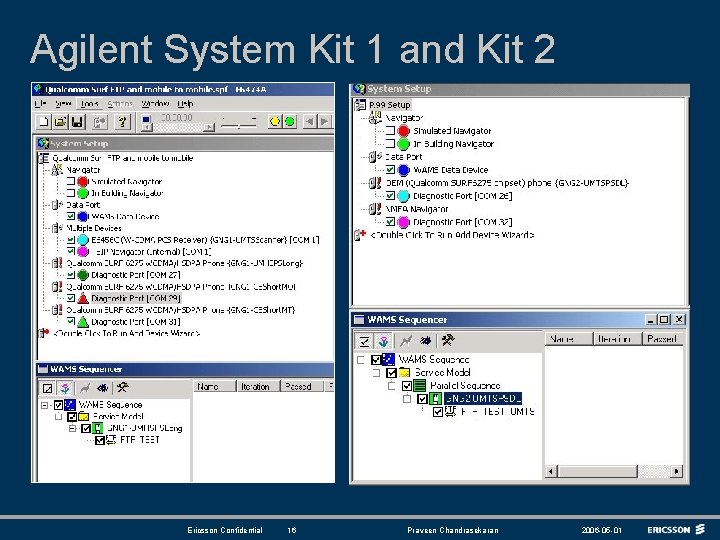Screen dimensions: 720x540
Task: Click the red triangle icon beside COM 29
Action: [83, 298]
